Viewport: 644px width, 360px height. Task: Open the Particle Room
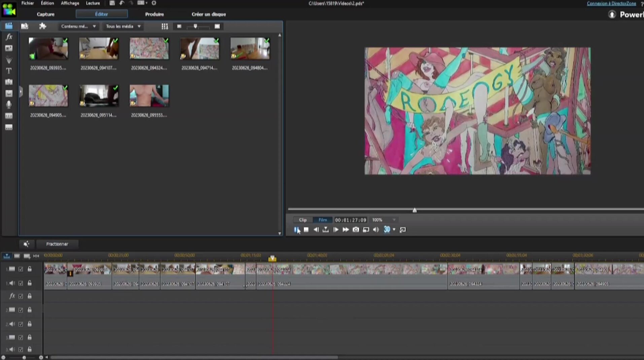(x=9, y=60)
